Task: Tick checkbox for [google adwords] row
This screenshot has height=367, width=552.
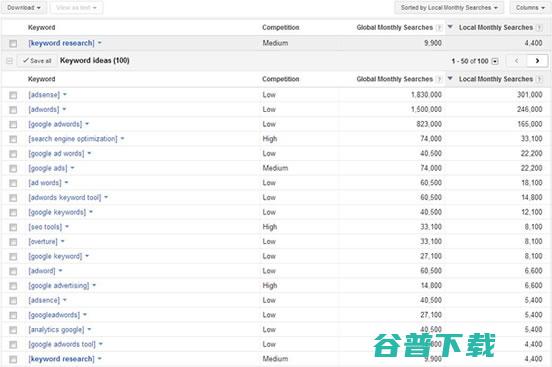Action: tap(13, 124)
